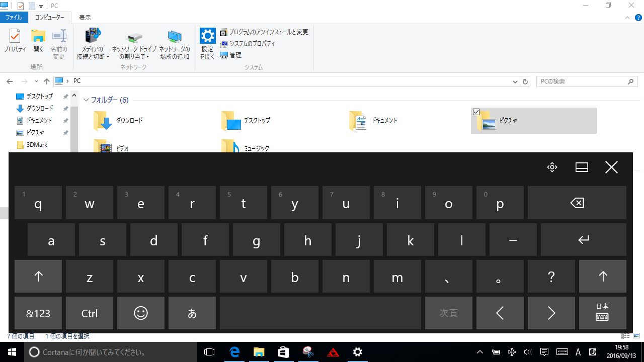Click the PCの検索 search field
The width and height of the screenshot is (644, 362).
click(587, 81)
